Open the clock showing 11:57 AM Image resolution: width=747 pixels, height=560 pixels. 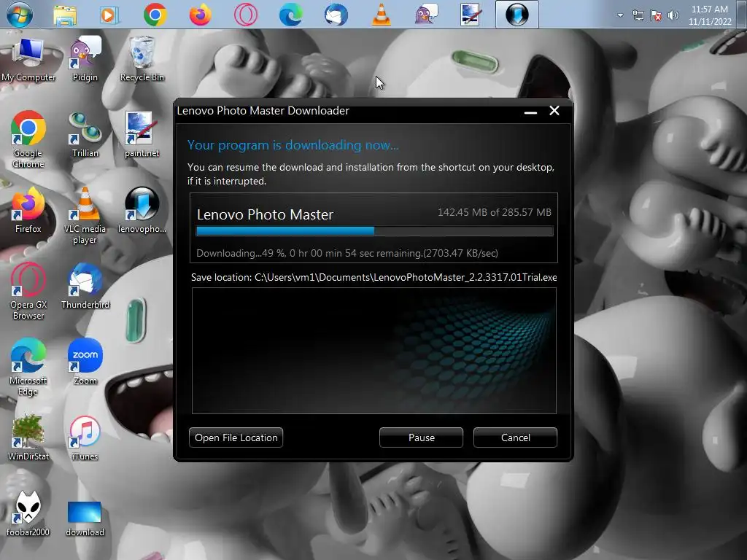pyautogui.click(x=710, y=15)
